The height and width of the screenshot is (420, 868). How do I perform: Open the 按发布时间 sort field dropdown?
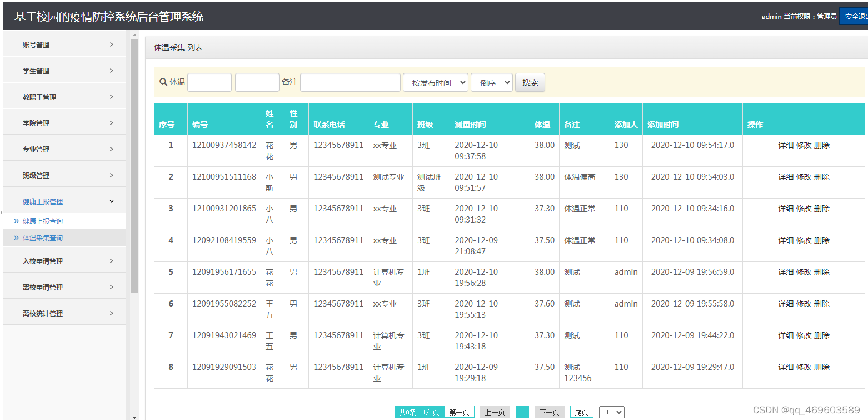(x=436, y=82)
